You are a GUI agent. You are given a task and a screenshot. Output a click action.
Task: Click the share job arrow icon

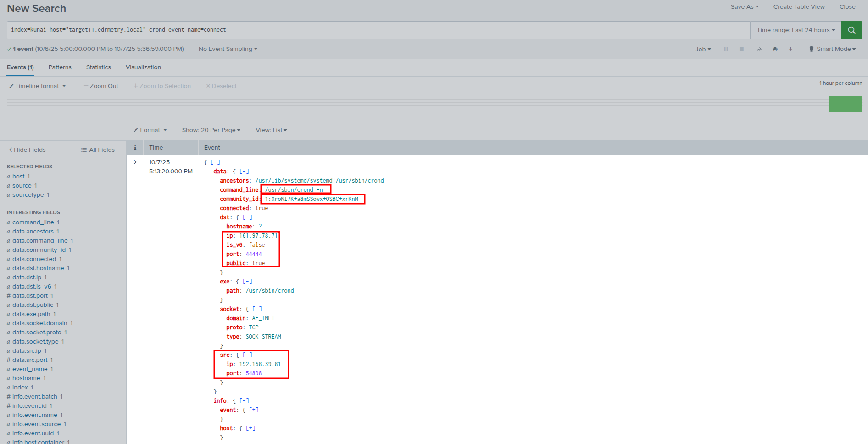point(759,49)
